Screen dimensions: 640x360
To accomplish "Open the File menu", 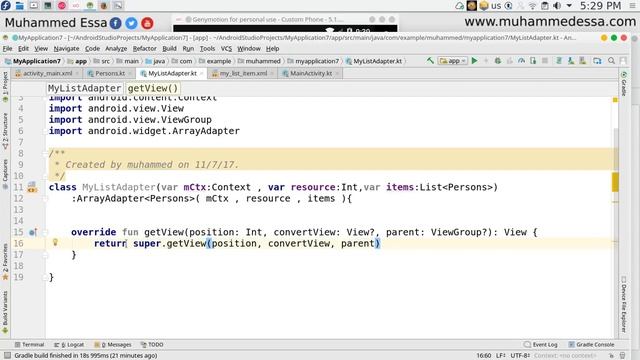I will tap(7, 49).
